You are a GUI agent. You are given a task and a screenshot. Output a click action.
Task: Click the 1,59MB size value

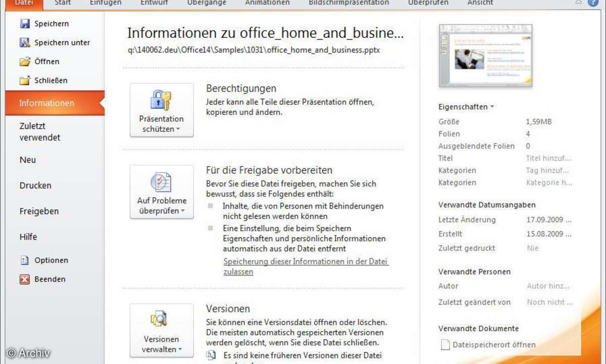(539, 122)
